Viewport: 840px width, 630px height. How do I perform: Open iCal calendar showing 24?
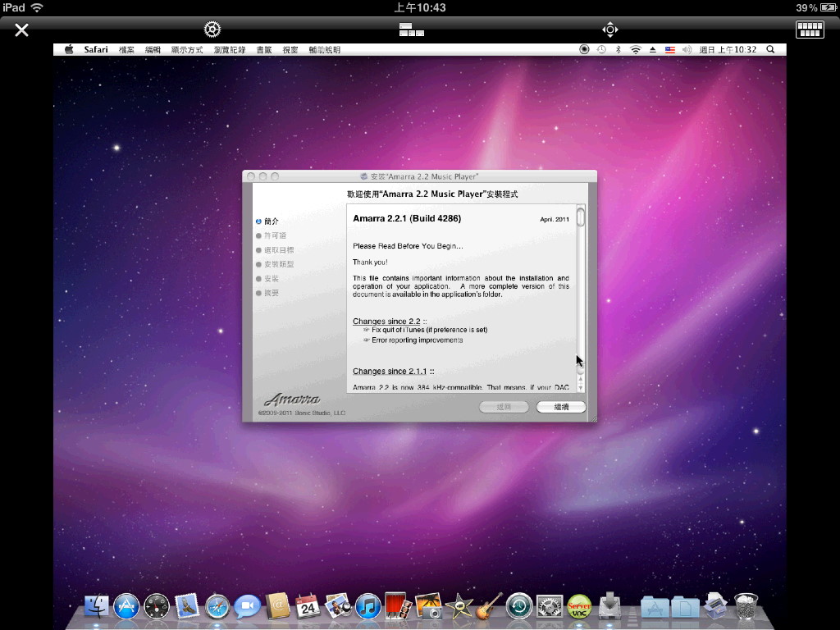(x=308, y=607)
